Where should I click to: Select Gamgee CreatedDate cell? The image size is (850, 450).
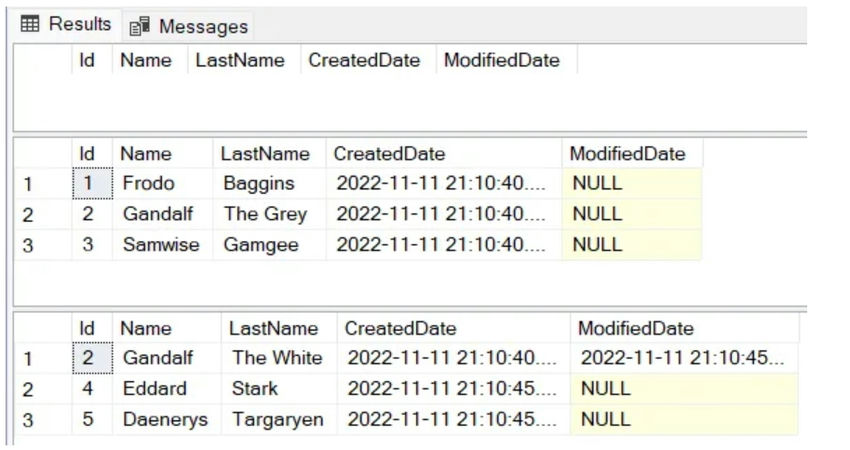441,244
